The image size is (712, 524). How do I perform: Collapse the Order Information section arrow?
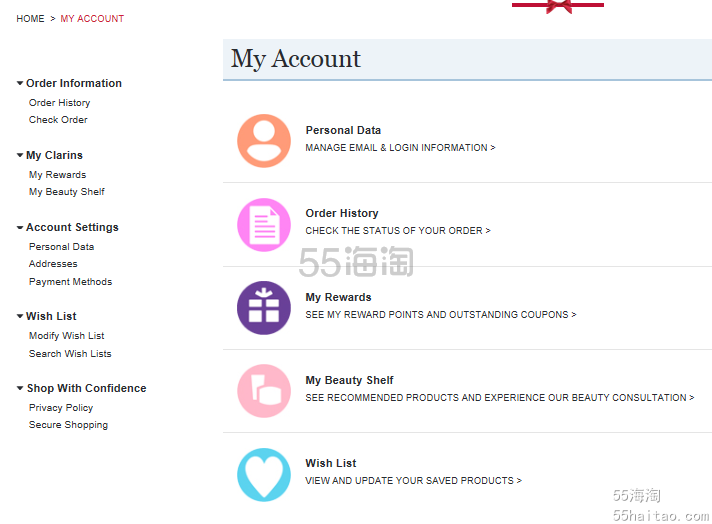[x=20, y=83]
